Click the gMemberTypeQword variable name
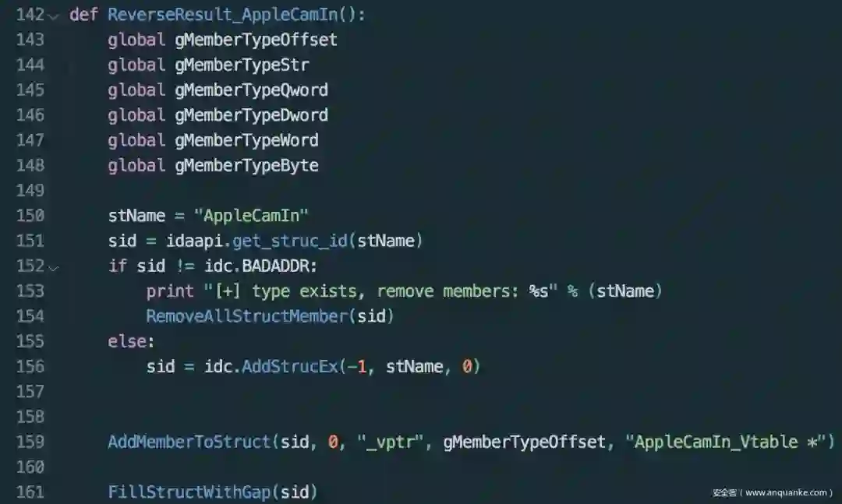This screenshot has height=504, width=842. (251, 90)
